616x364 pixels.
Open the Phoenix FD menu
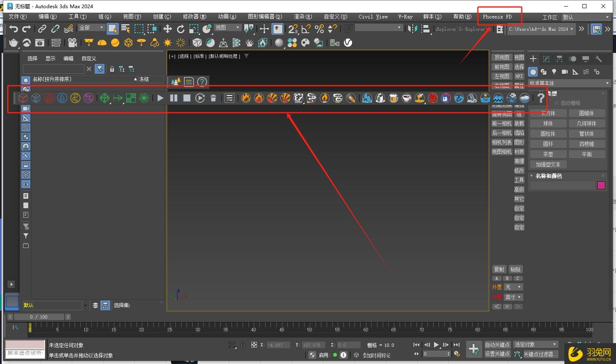tap(497, 17)
